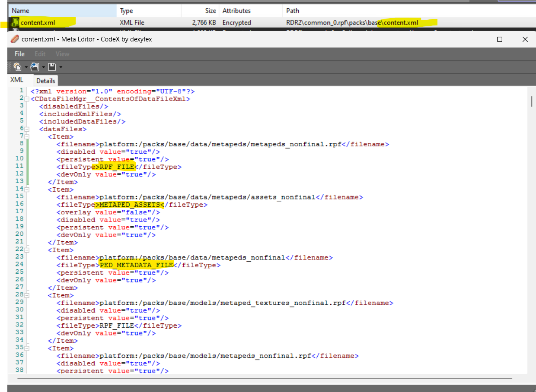536x392 pixels.
Task: Click the vertical scrollbar of the XML editor
Action: point(531,101)
